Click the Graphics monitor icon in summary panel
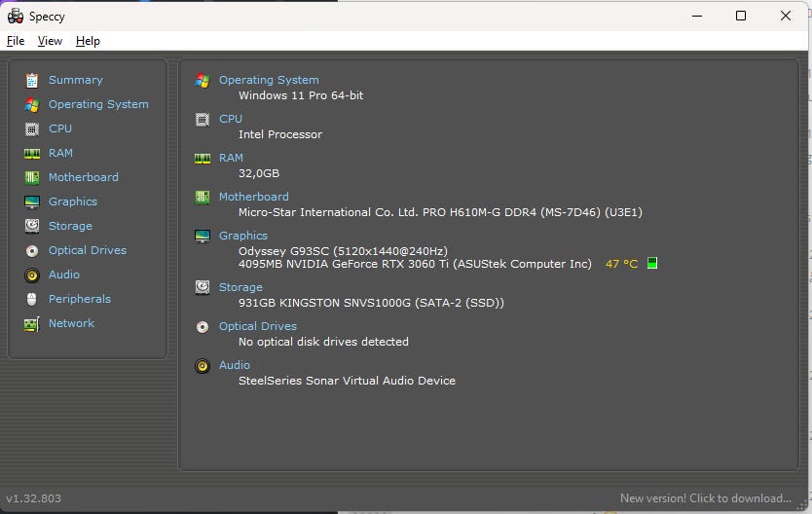Screen dimensions: 812x514 click(x=203, y=236)
